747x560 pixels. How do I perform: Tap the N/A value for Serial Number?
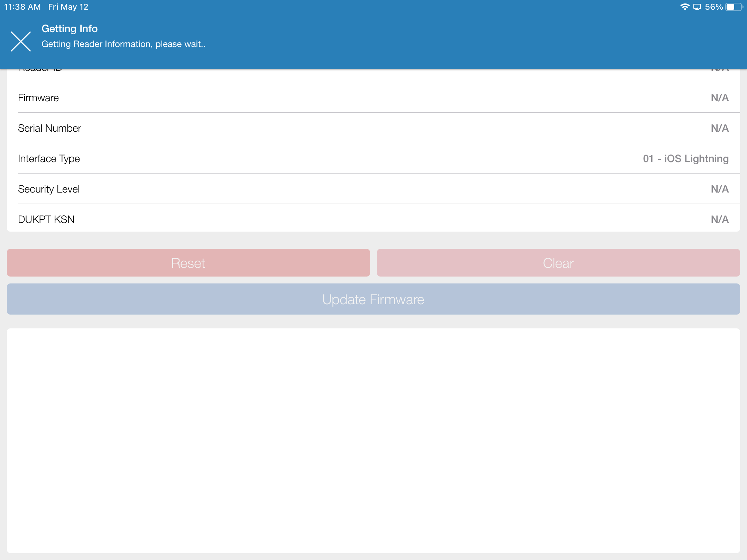coord(720,128)
